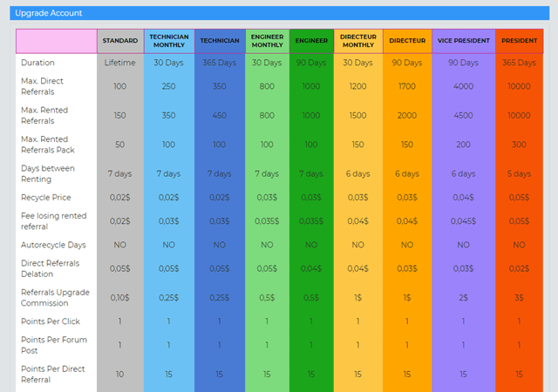Screen dimensions: 558x392
Task: Select the ENGINEER MONTHLY column header
Action: tap(268, 41)
